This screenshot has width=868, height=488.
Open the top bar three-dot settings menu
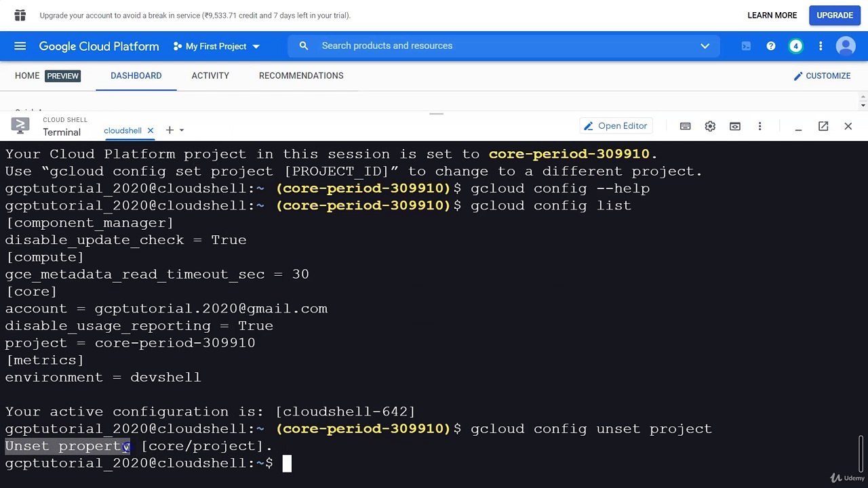tap(821, 46)
